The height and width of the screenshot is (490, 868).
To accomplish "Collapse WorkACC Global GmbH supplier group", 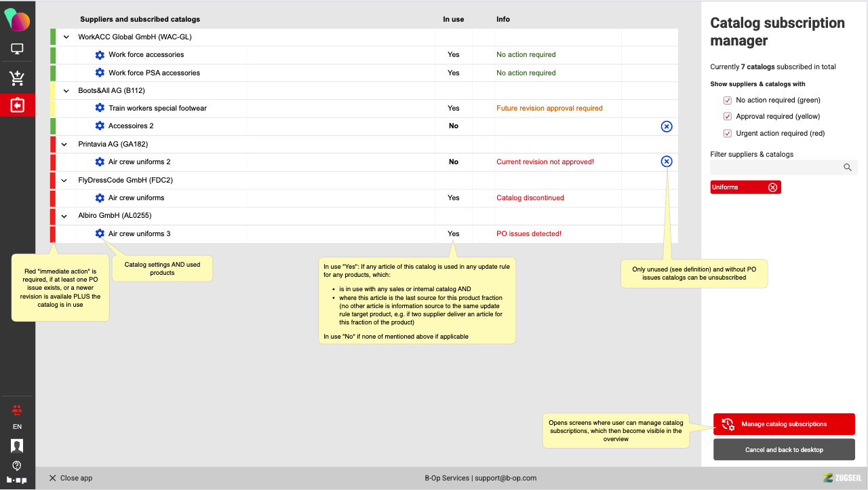I will pos(66,37).
